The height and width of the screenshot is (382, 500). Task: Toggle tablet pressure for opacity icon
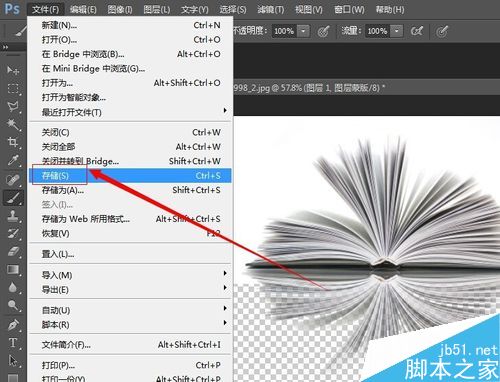(323, 31)
